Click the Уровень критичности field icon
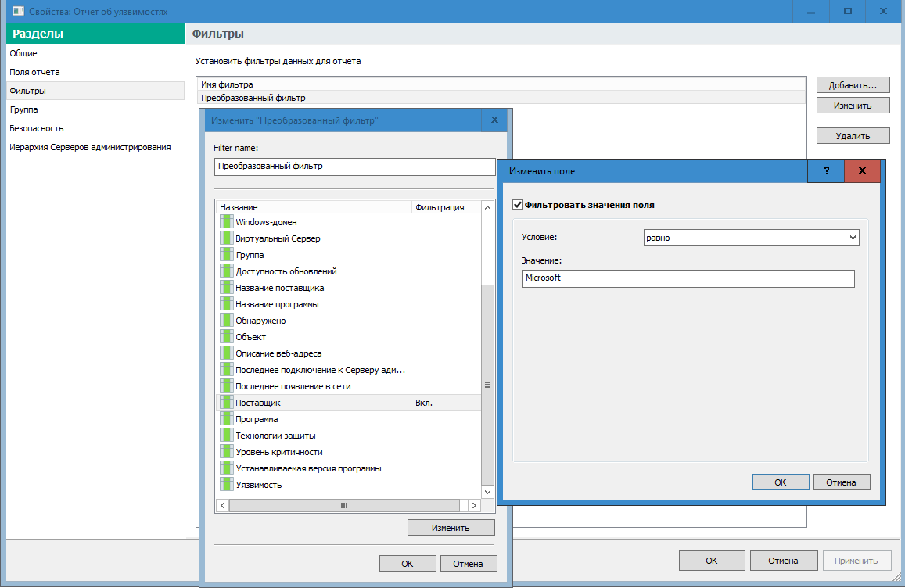The width and height of the screenshot is (905, 588). click(226, 452)
